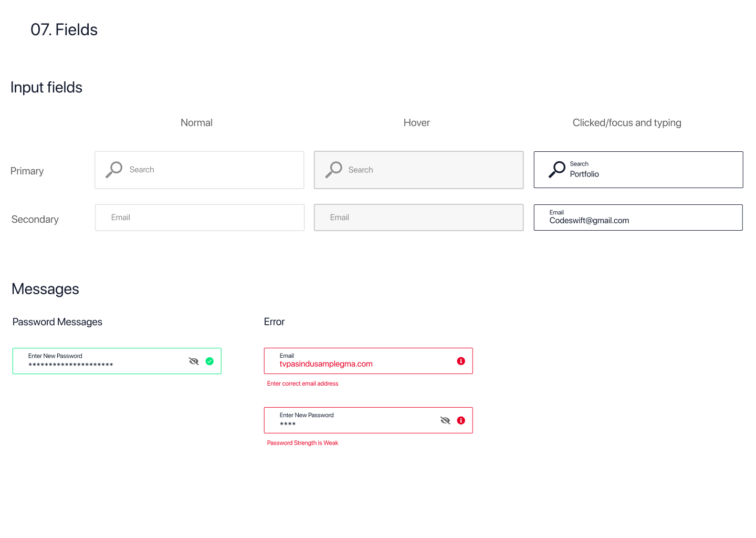Click the focused field containing Portfolio
Viewport: 756px width, 538px height.
point(651,170)
